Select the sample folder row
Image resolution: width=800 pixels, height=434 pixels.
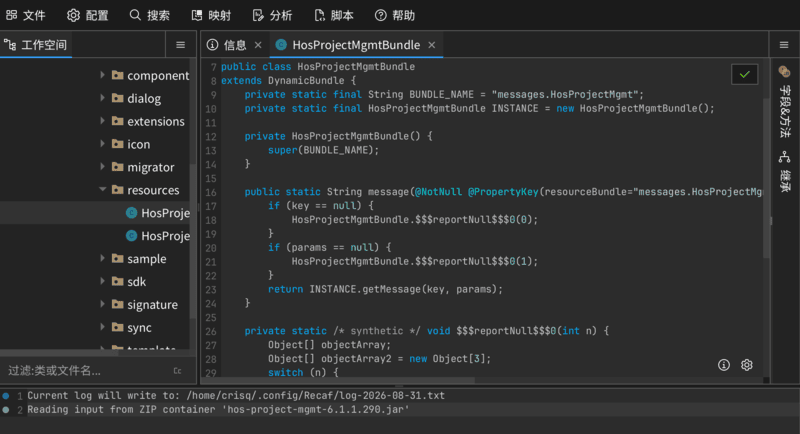coord(95,259)
